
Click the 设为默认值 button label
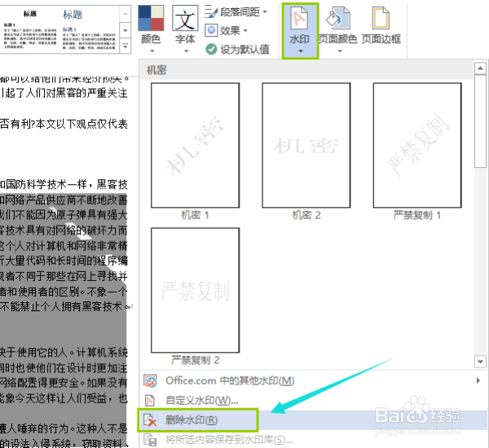(244, 49)
